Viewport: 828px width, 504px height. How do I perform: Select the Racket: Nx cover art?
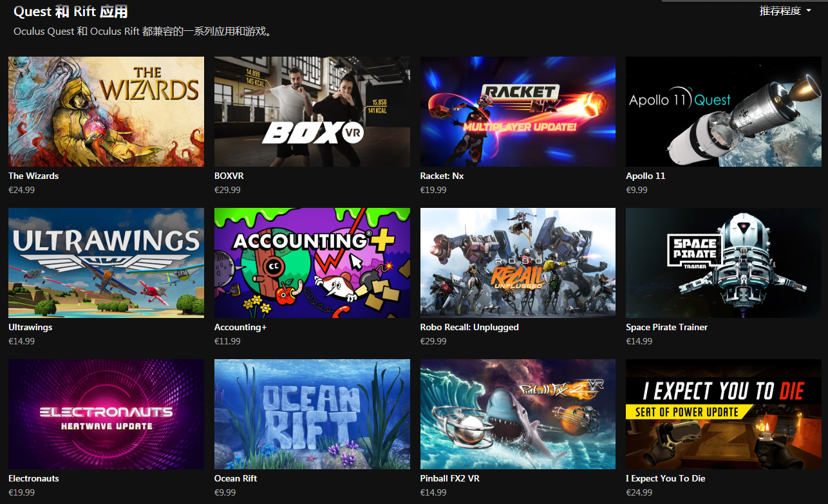click(x=518, y=111)
